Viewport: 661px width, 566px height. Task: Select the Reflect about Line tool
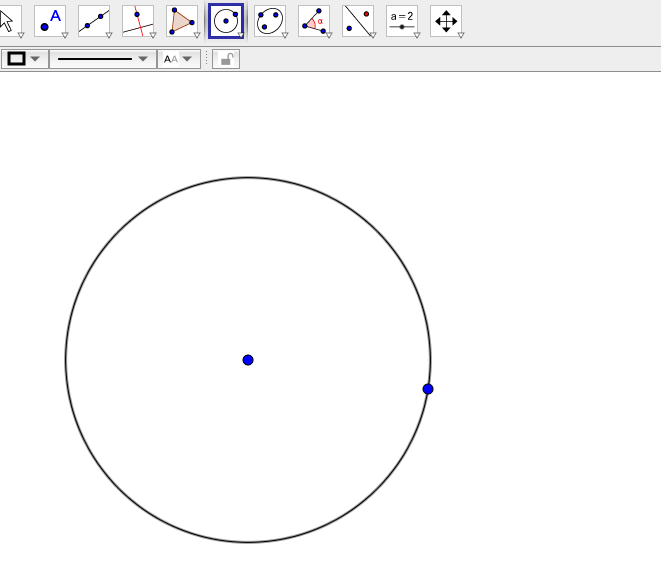click(x=357, y=20)
